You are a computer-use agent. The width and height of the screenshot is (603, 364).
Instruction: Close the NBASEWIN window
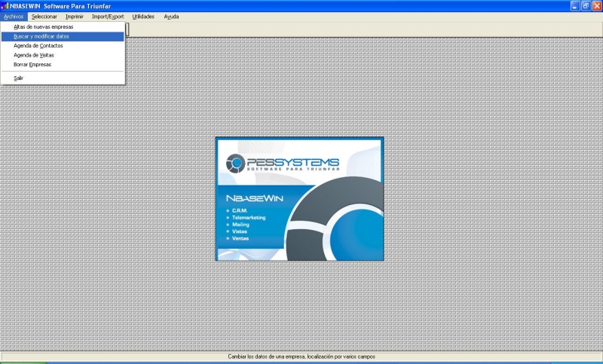(597, 6)
